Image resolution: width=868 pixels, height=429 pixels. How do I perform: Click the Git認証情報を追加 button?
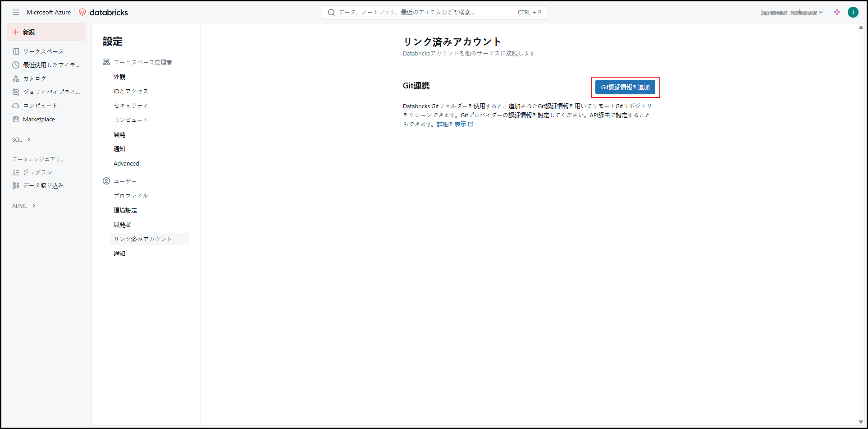(625, 87)
